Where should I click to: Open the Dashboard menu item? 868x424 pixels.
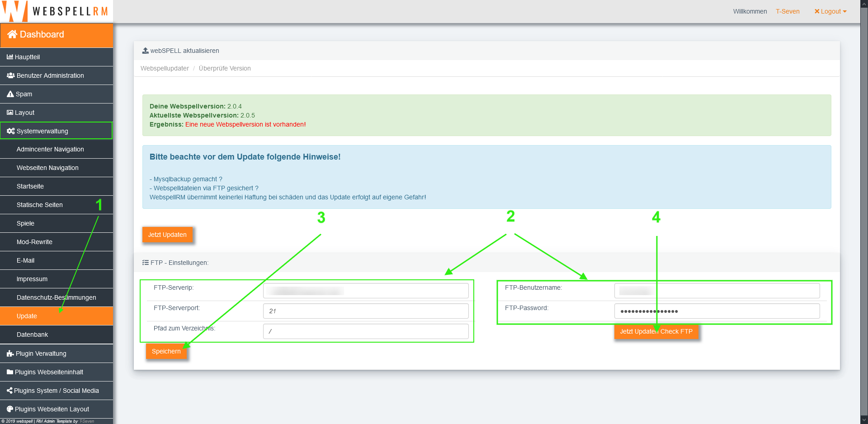coord(57,35)
